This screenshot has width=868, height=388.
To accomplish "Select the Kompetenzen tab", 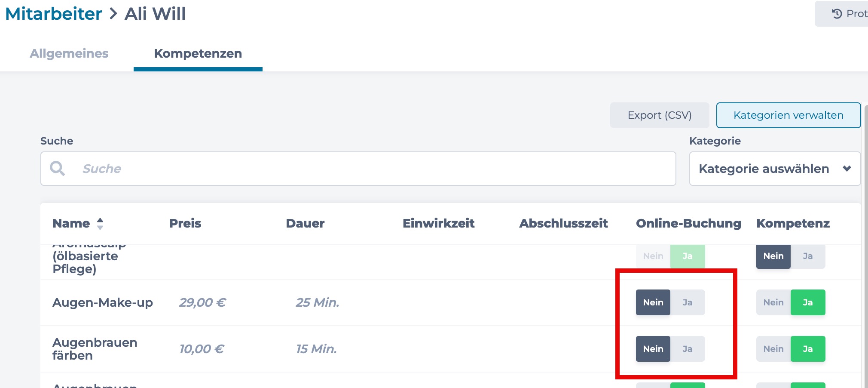I will point(198,53).
